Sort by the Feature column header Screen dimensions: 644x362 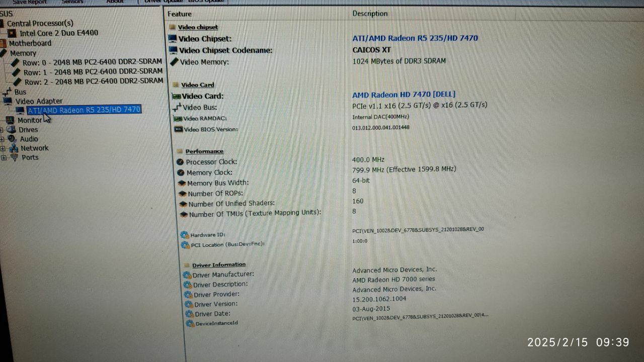pos(180,14)
